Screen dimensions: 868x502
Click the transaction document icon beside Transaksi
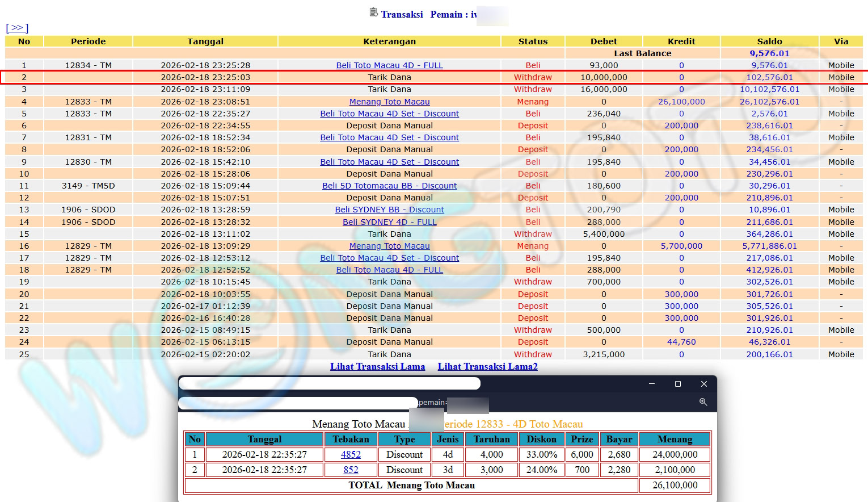click(x=373, y=12)
